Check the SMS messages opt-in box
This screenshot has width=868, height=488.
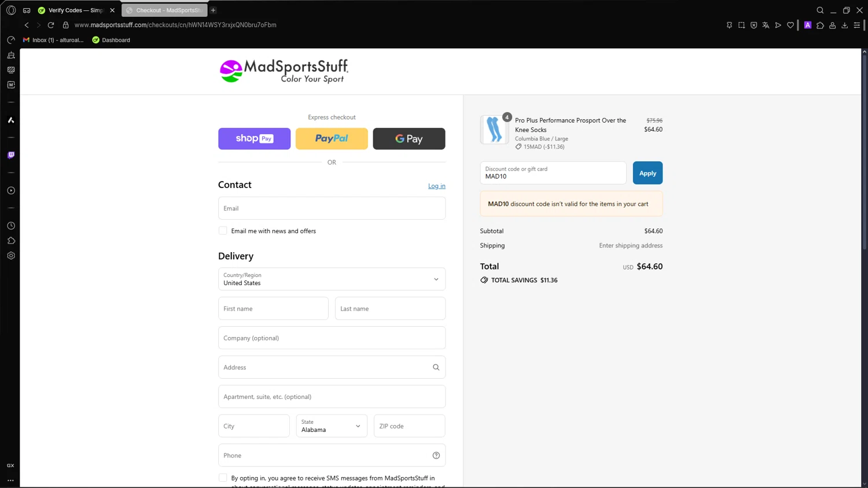point(223,478)
